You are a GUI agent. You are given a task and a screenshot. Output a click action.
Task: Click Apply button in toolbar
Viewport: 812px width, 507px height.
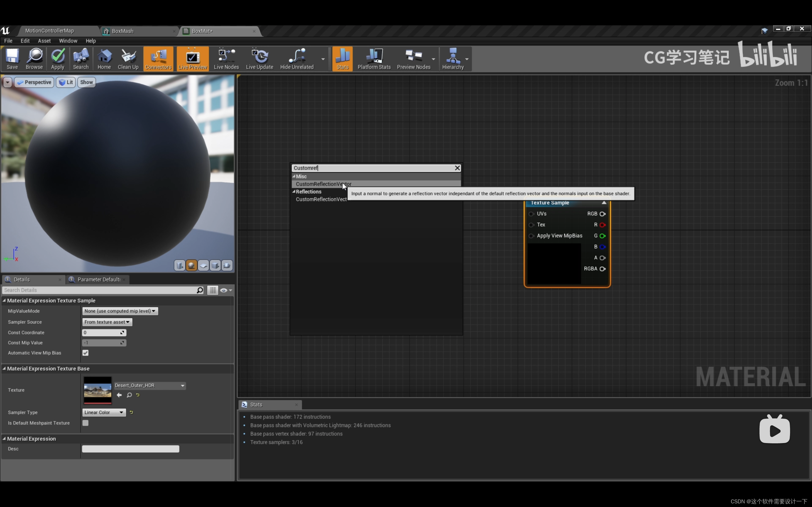coord(57,58)
